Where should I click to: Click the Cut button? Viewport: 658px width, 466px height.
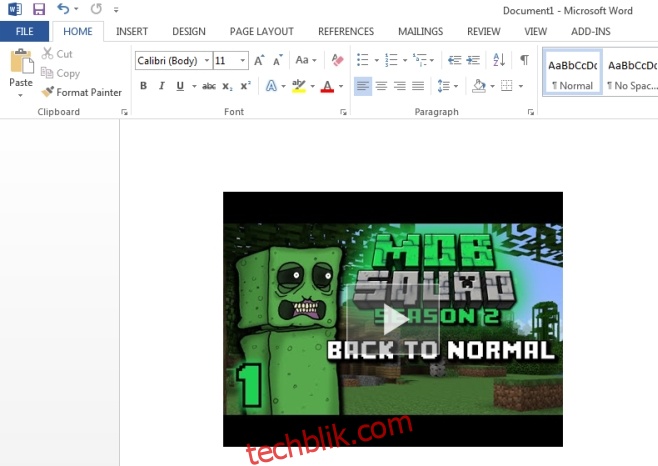[x=57, y=54]
